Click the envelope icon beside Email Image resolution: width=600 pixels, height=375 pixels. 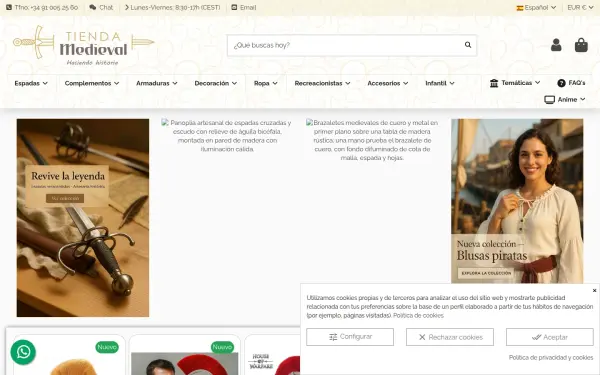point(234,7)
